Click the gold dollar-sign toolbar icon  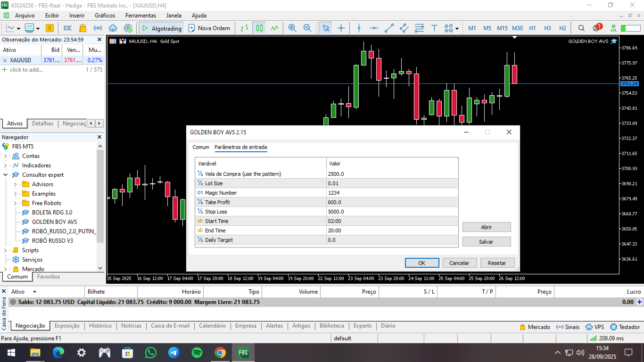point(50,28)
